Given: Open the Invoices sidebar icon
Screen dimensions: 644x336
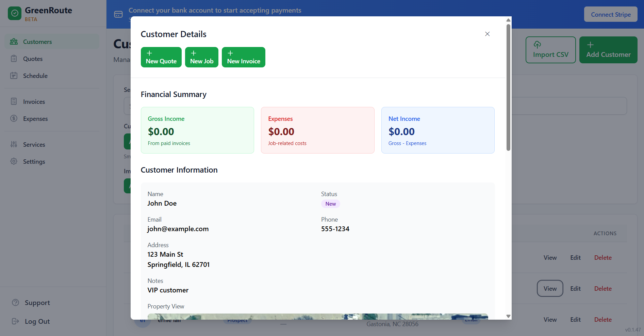Looking at the screenshot, I should pos(14,101).
